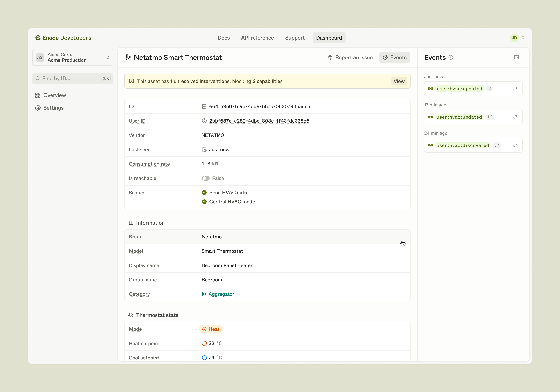Open the JD account menu chevron
This screenshot has width=560, height=392.
click(x=523, y=38)
